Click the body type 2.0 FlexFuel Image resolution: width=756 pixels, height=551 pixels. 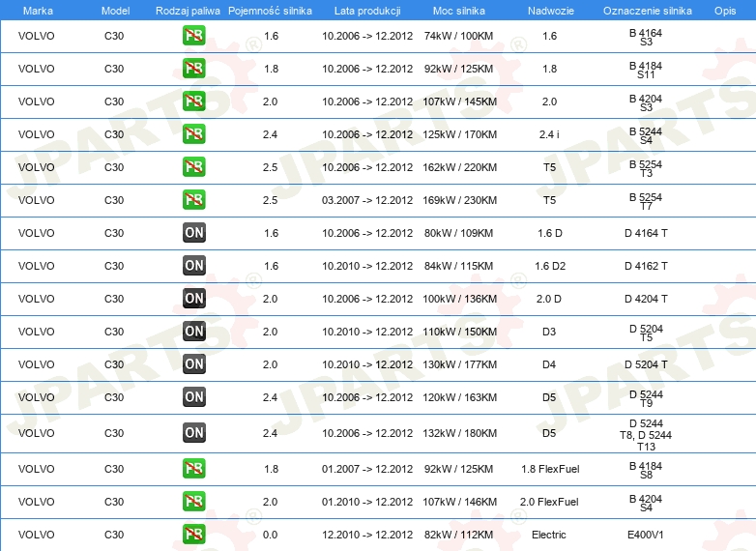point(549,502)
